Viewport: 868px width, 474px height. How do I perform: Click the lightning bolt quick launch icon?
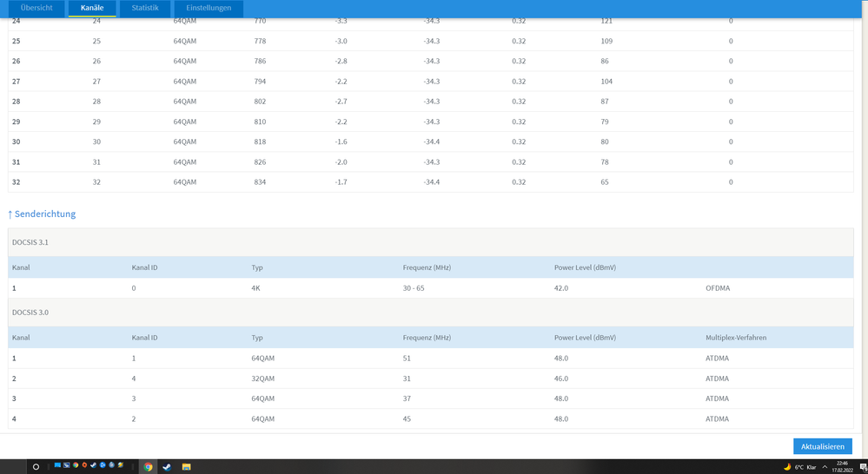click(x=120, y=465)
